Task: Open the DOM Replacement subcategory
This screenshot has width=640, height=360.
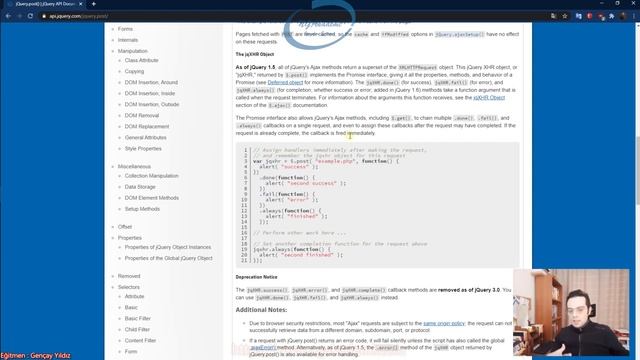Action: click(x=147, y=127)
